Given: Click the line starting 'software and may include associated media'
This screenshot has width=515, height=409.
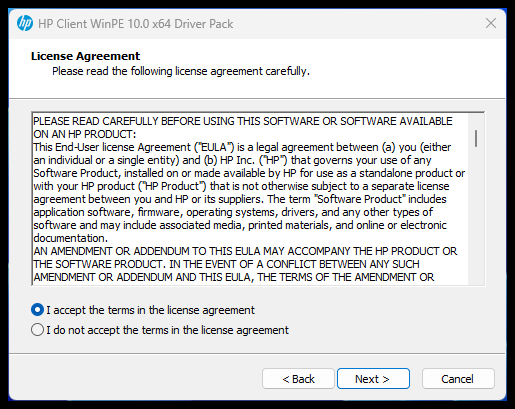Looking at the screenshot, I should 240,225.
